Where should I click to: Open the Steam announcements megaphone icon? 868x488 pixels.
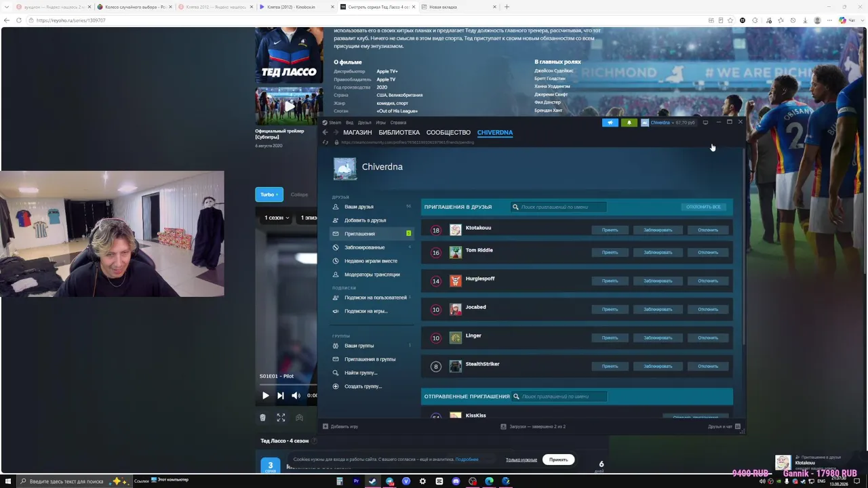point(610,123)
